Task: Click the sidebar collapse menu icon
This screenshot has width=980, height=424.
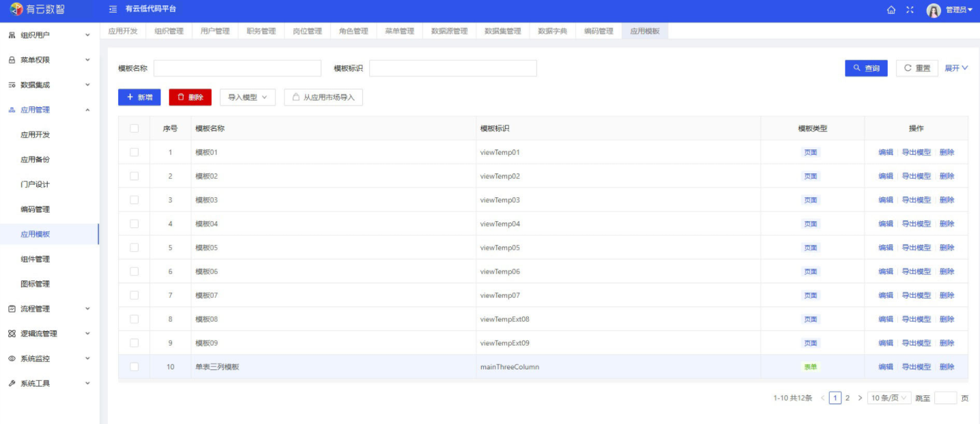Action: [113, 10]
